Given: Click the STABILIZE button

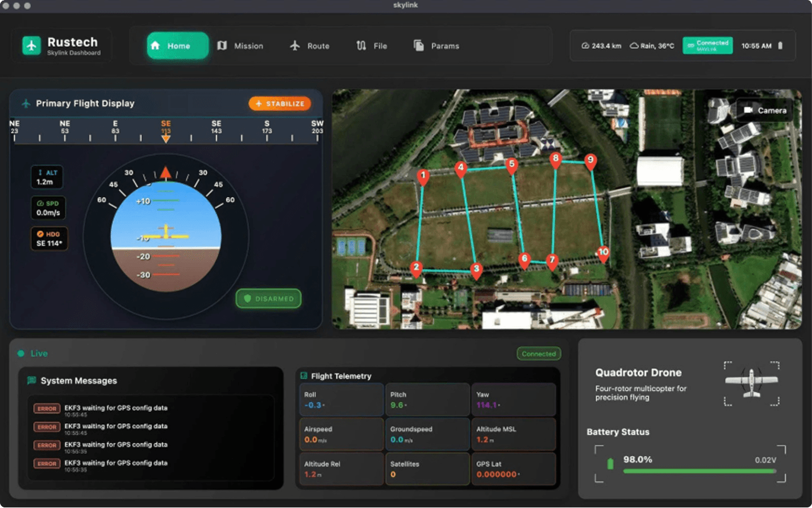Looking at the screenshot, I should pos(280,103).
